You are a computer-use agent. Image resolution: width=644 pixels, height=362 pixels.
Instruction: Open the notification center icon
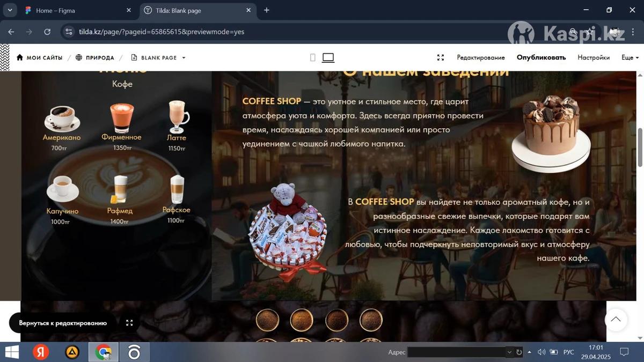click(x=624, y=352)
